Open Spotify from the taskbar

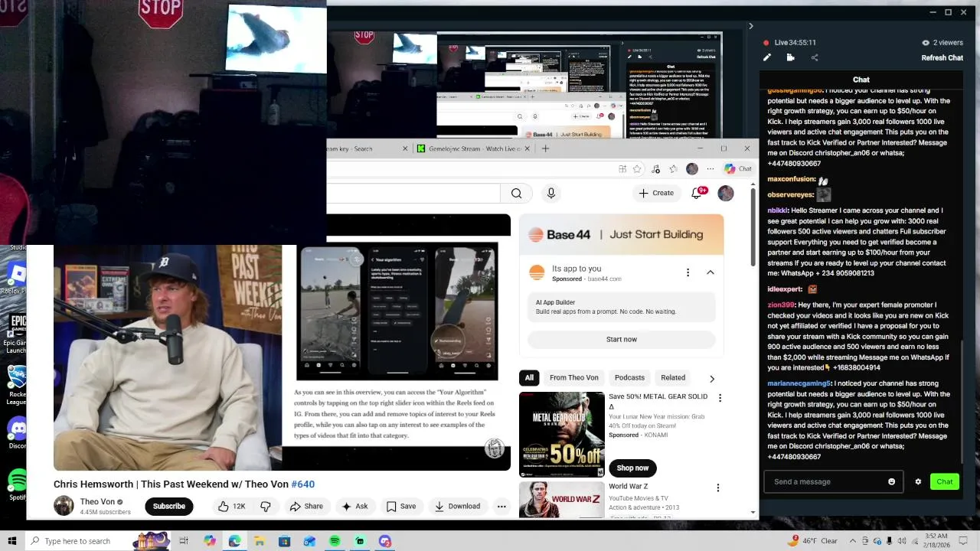tap(335, 541)
